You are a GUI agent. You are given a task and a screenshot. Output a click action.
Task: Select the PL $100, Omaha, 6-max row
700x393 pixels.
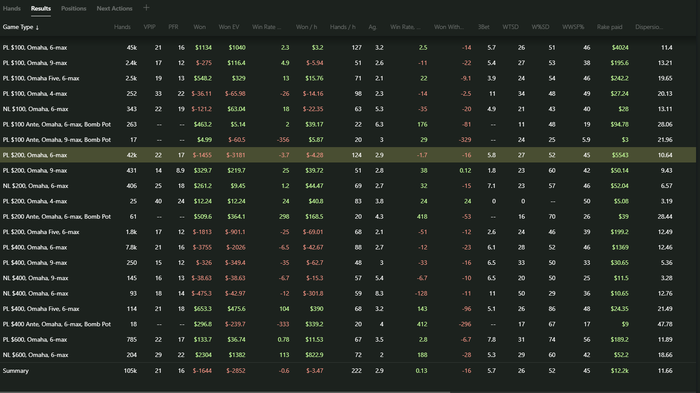point(348,47)
